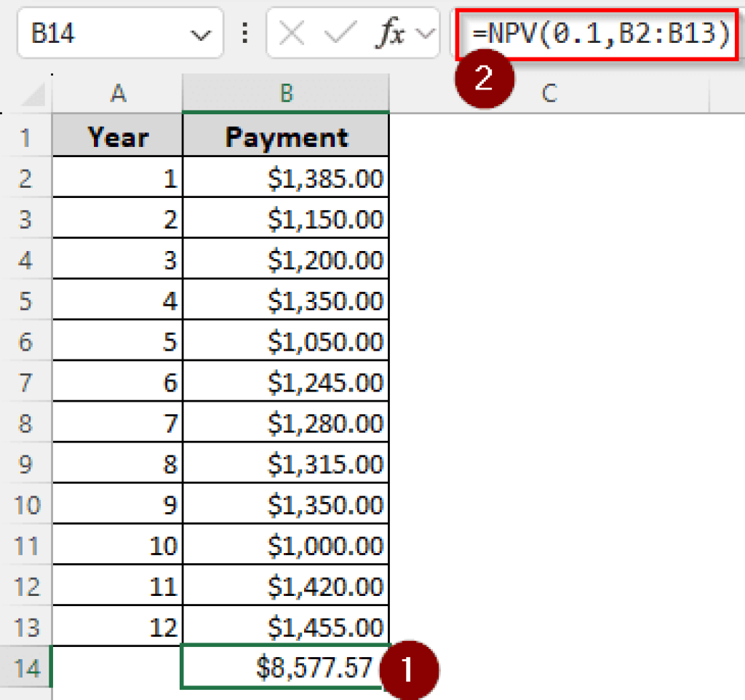Click the Enter checkmark icon in formula bar
745x700 pixels.
pyautogui.click(x=340, y=33)
